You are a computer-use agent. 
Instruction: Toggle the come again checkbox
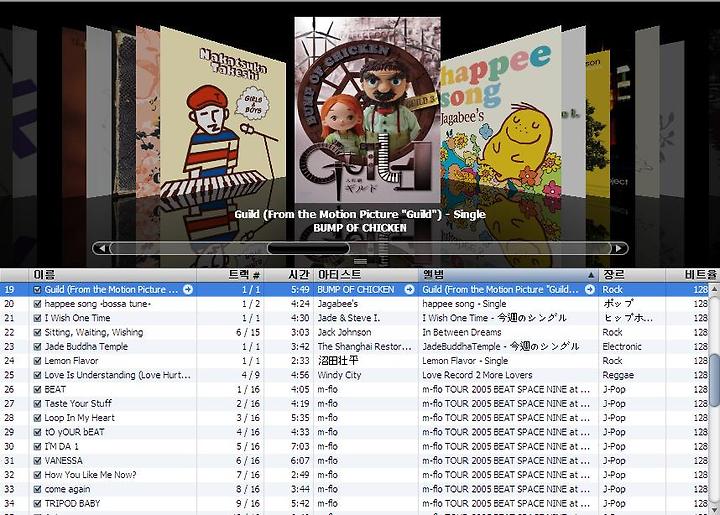tap(38, 489)
